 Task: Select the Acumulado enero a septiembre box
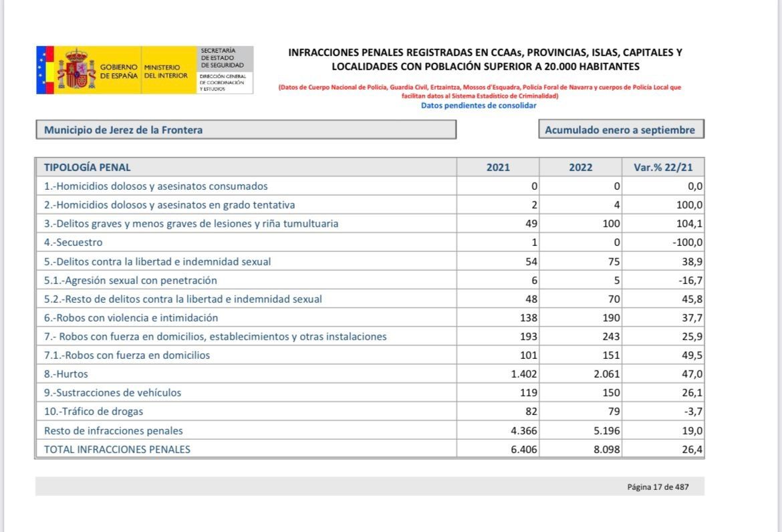620,130
